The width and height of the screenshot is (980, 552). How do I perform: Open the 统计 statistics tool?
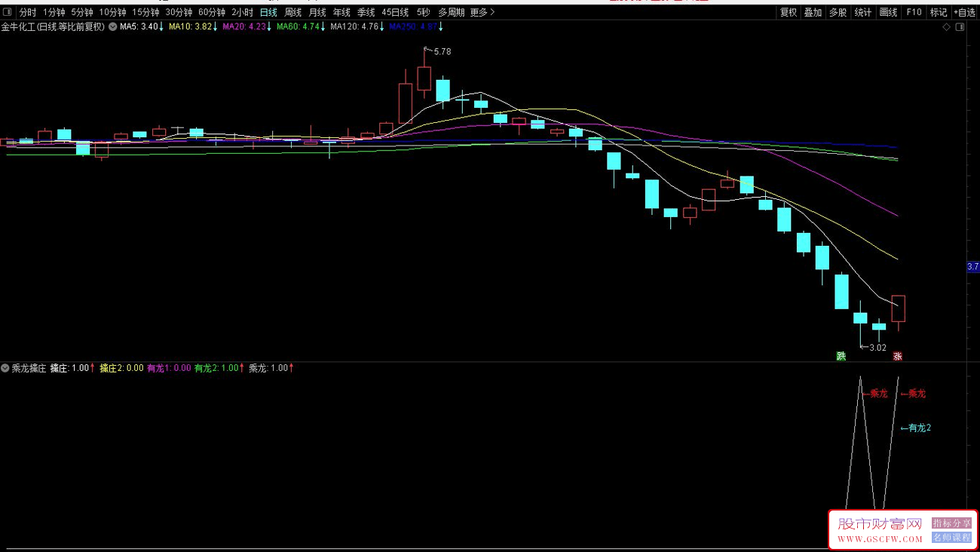point(863,12)
